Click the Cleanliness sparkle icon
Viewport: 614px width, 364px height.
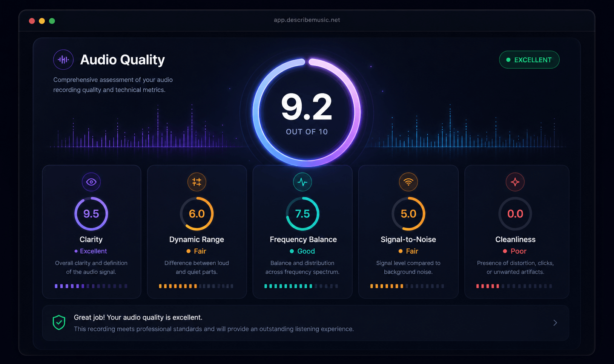(x=515, y=182)
